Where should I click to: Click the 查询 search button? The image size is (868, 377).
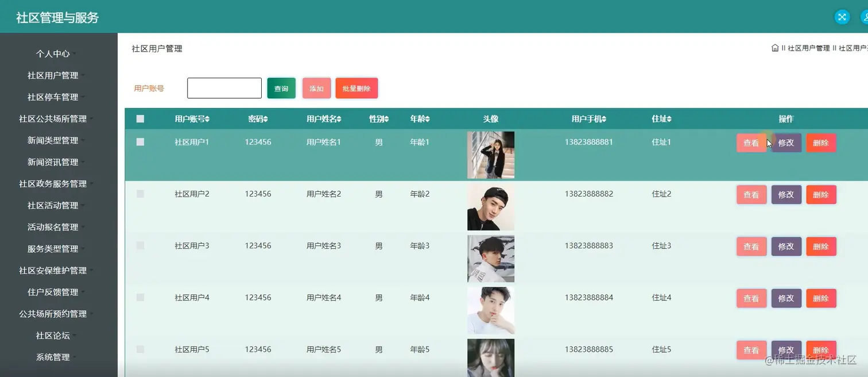[281, 88]
